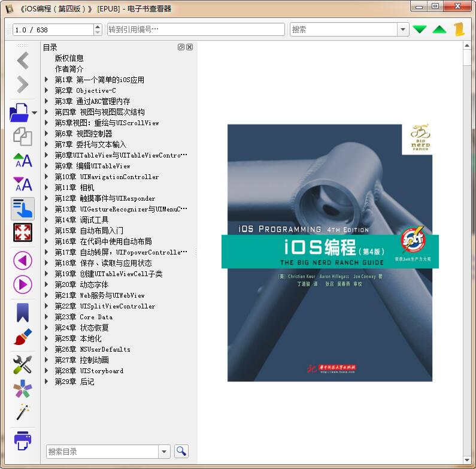Jump to 第16章 在代码中使用自动布局

103,241
